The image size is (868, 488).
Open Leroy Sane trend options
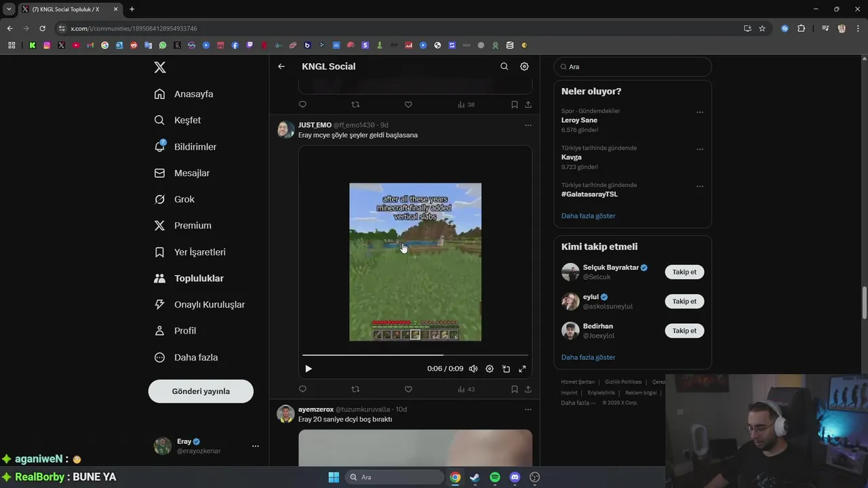click(x=700, y=112)
